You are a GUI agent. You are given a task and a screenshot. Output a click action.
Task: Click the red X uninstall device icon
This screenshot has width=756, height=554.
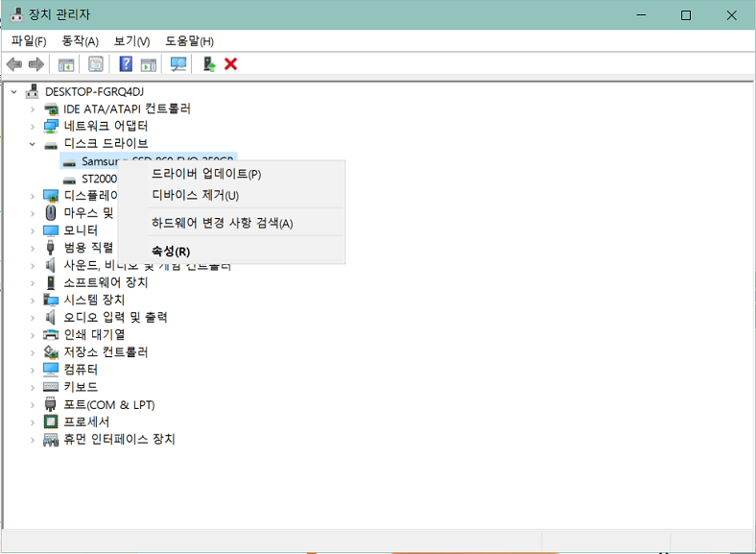click(230, 63)
